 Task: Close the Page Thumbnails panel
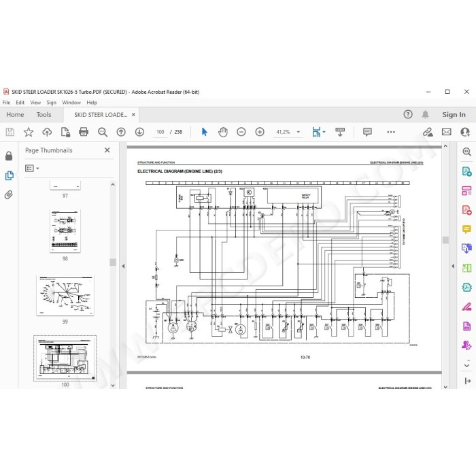click(107, 150)
